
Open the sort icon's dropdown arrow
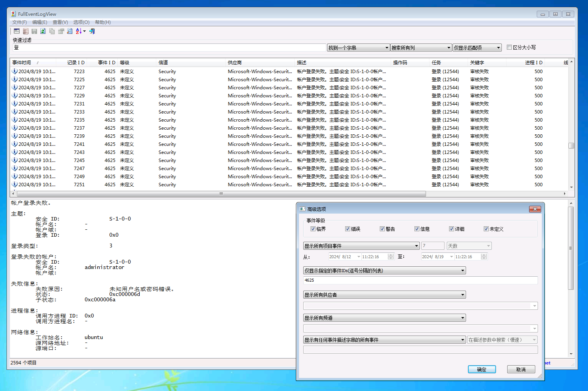[x=84, y=31]
